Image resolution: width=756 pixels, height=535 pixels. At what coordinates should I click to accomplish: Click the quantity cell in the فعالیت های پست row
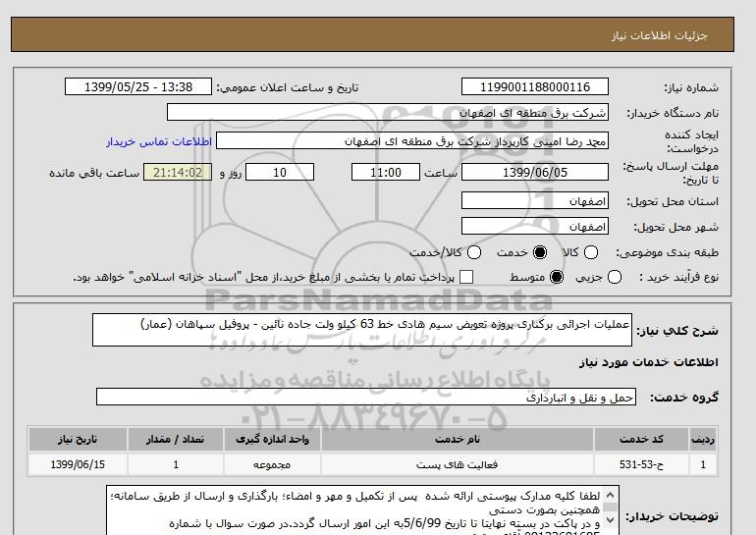coord(176,464)
